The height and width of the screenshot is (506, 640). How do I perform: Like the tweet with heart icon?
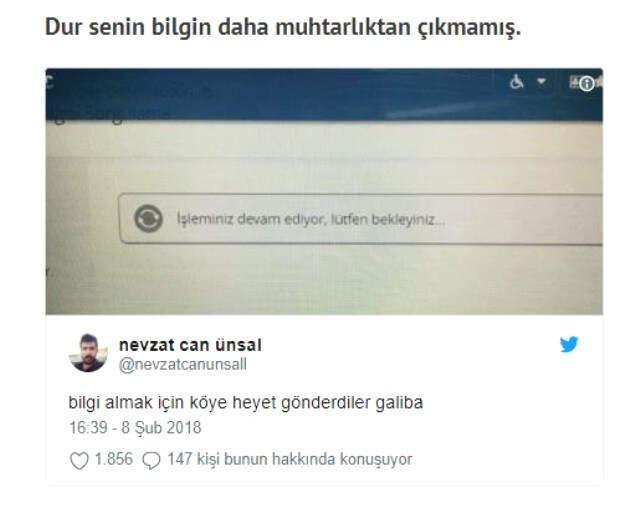coord(79,461)
